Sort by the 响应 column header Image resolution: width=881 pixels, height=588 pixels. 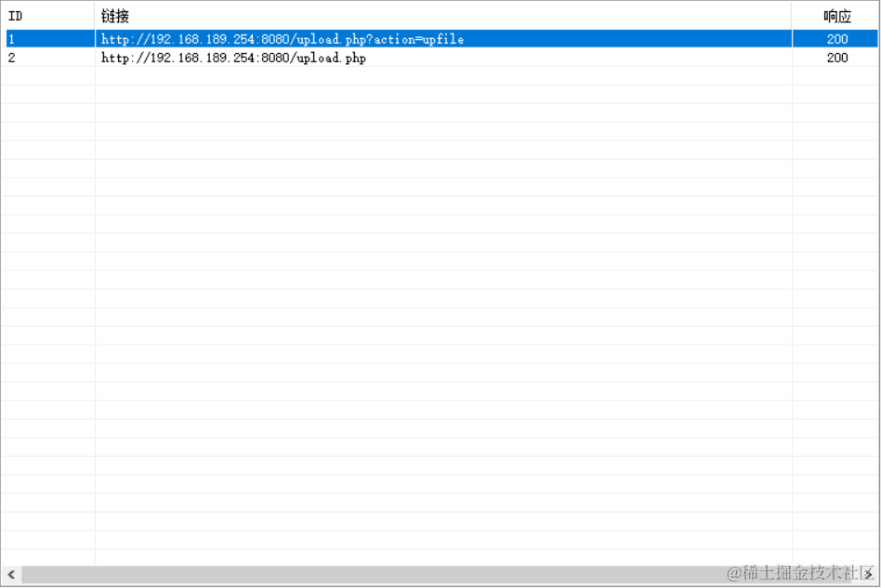(835, 16)
